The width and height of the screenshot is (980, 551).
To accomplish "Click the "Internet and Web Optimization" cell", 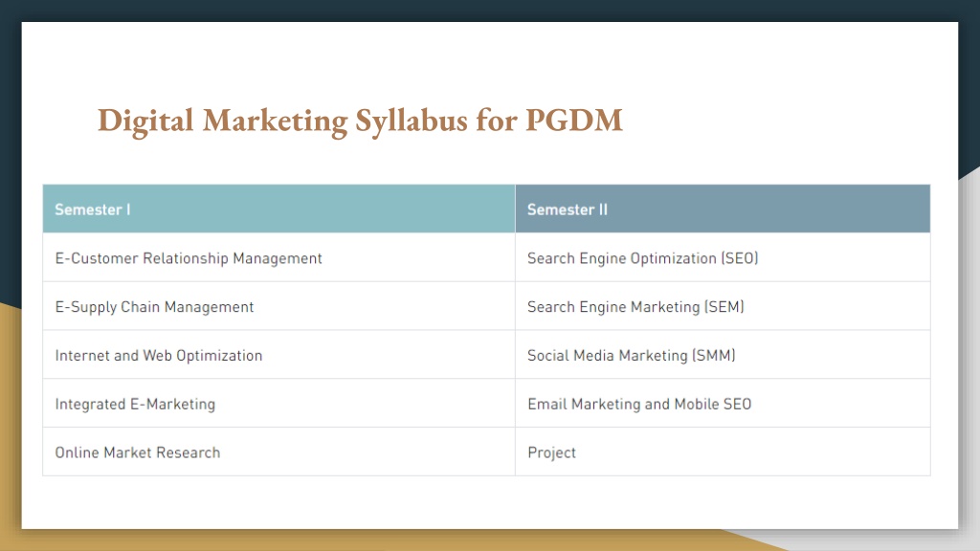I will (278, 355).
